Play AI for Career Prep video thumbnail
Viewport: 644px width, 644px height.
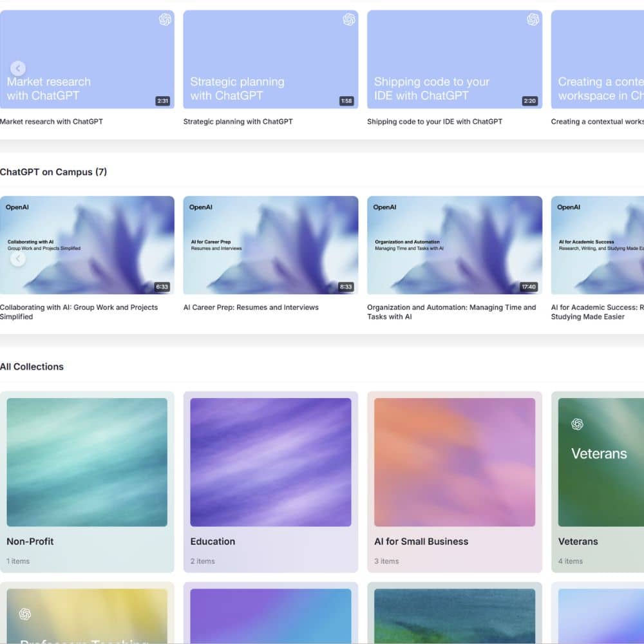point(270,245)
